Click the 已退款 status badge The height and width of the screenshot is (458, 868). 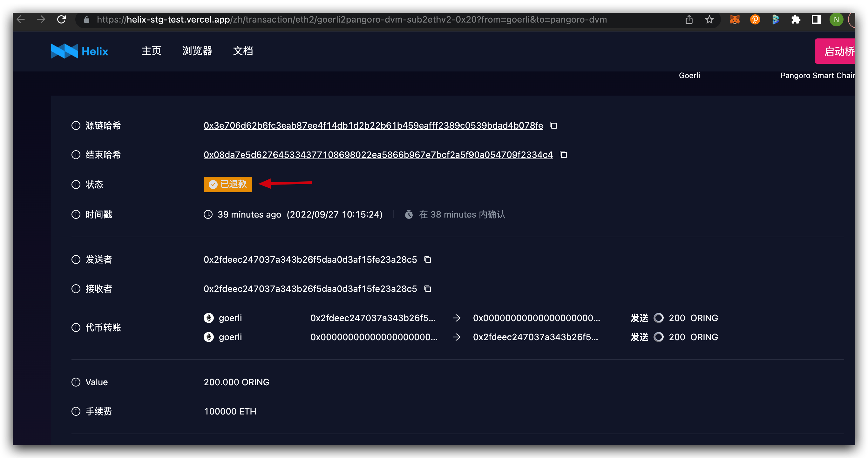point(227,184)
